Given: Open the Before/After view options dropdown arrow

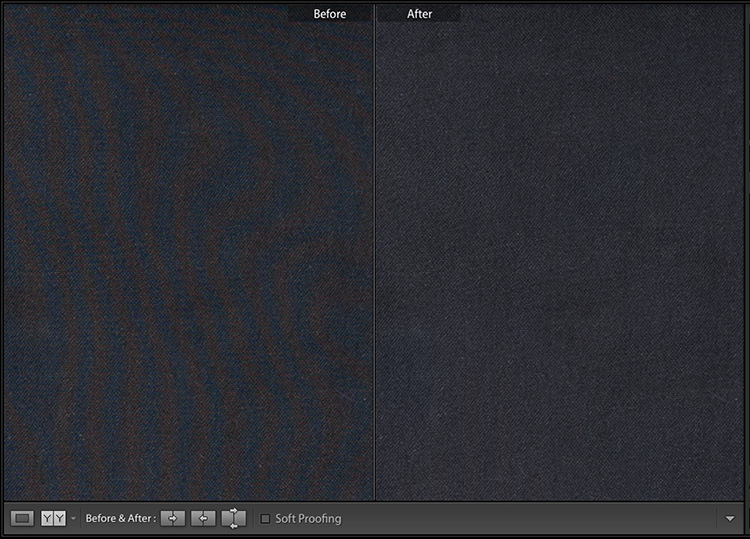Looking at the screenshot, I should click(x=73, y=518).
